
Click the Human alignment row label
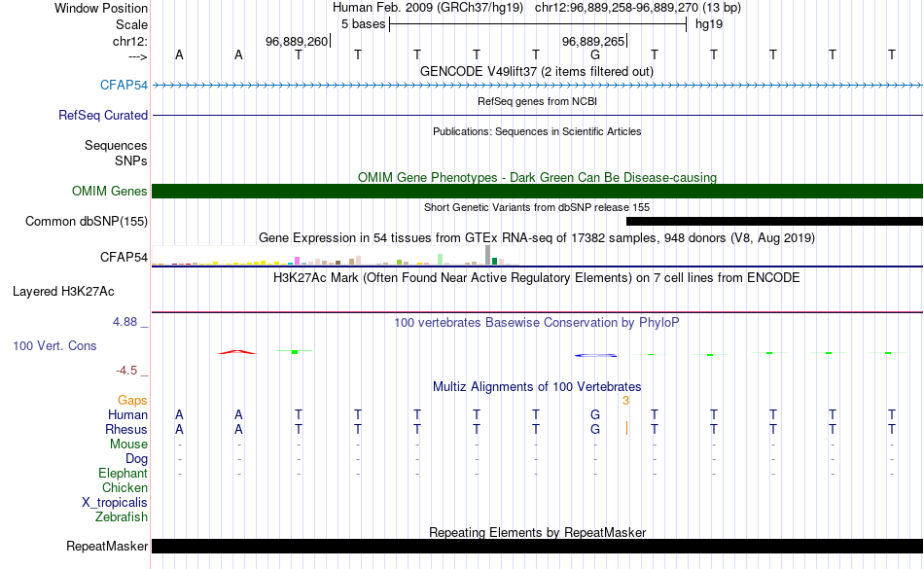point(127,414)
